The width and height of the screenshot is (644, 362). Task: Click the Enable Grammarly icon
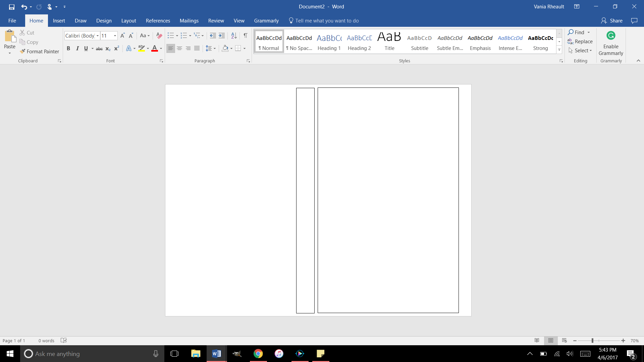point(611,44)
